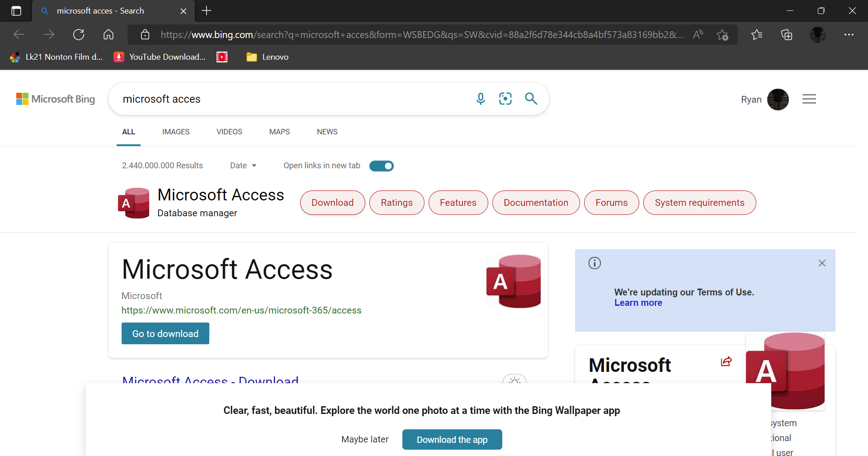Image resolution: width=868 pixels, height=456 pixels.
Task: Close the microsoft acces search tab
Action: (x=184, y=11)
